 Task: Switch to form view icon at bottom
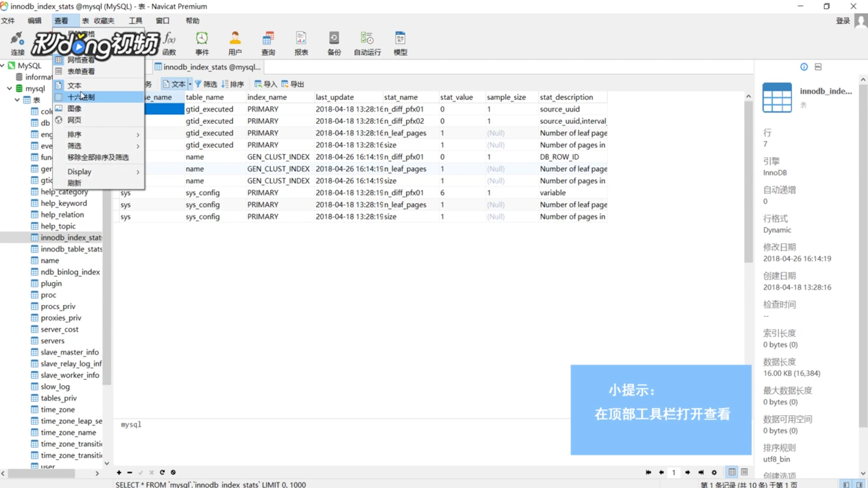click(744, 472)
